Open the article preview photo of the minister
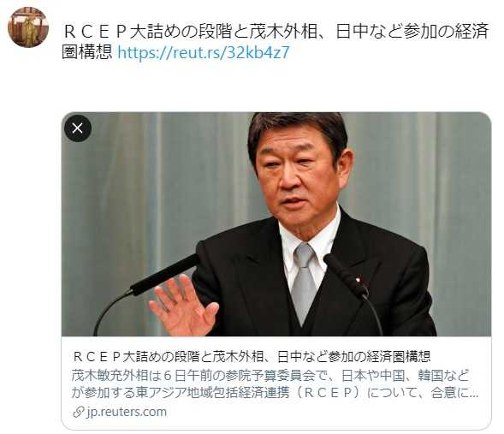This screenshot has width=504, height=434. click(x=276, y=224)
